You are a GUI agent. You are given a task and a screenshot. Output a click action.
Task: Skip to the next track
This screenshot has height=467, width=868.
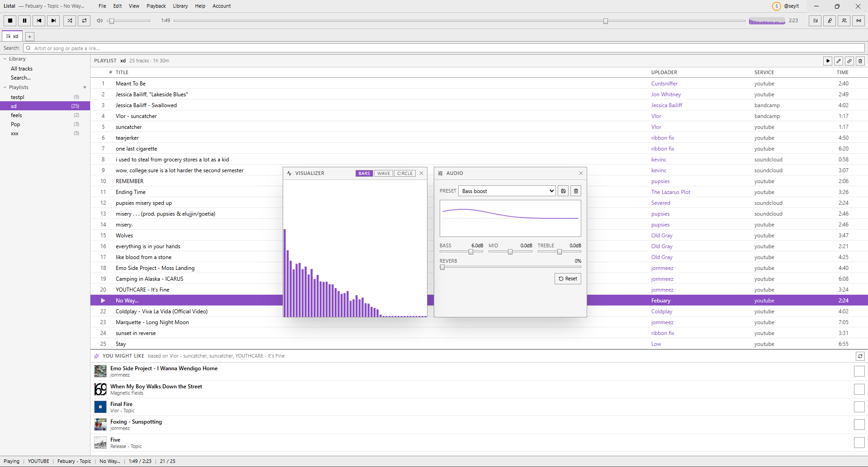tap(53, 20)
